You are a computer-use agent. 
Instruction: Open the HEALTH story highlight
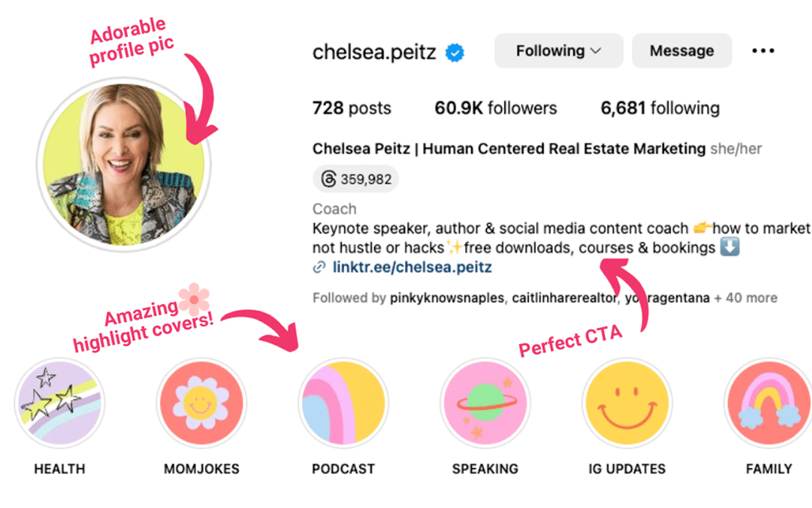pos(60,403)
